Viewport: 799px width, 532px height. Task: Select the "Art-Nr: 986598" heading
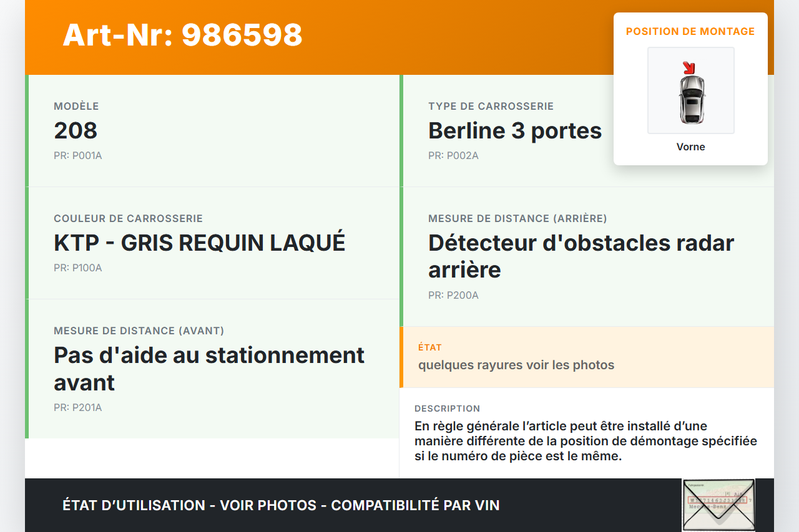tap(182, 35)
